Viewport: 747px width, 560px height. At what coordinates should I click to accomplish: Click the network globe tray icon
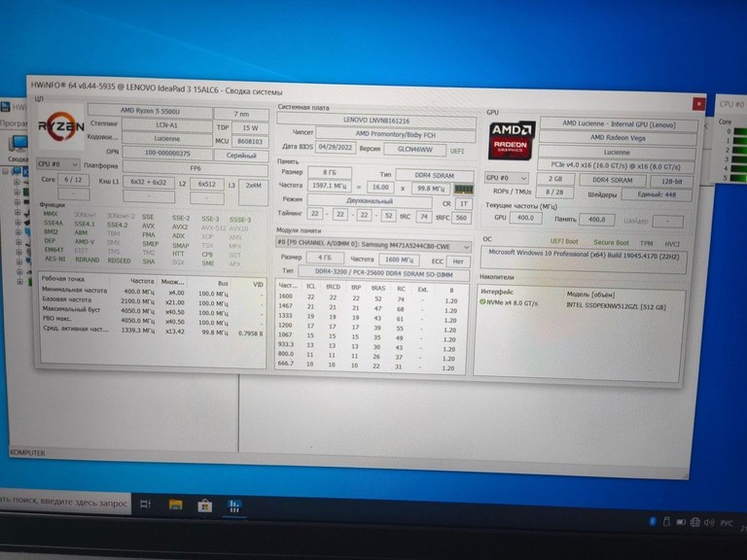[x=695, y=522]
